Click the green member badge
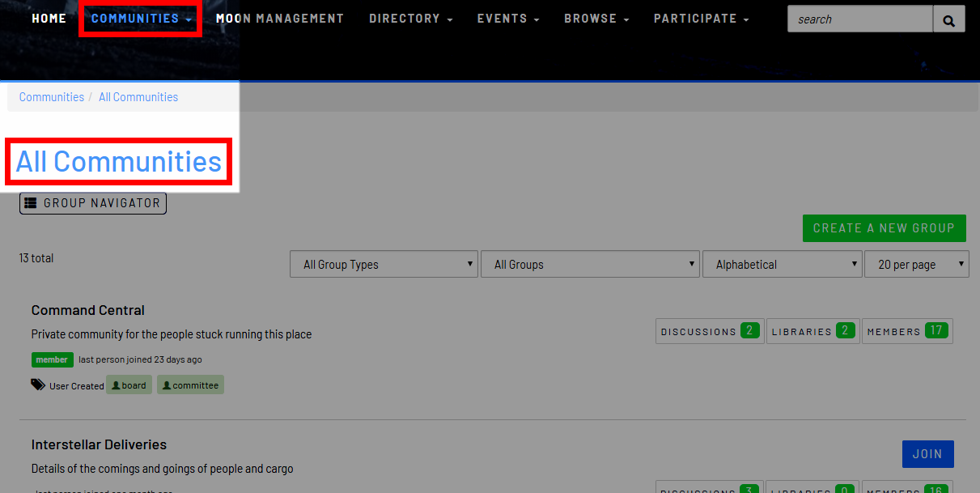The width and height of the screenshot is (980, 493). tap(53, 359)
